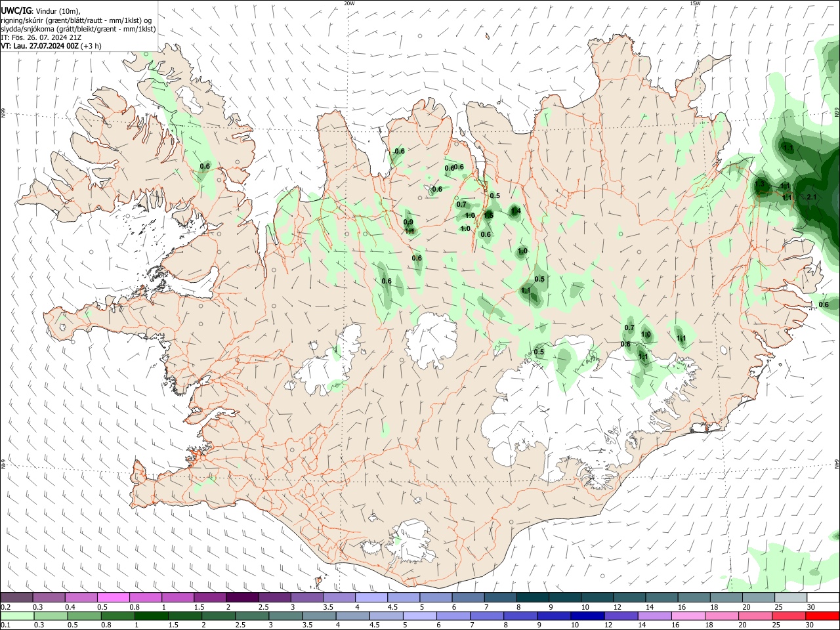Pick lower-row light blue swatch between 5 and 6
Screen dimensions: 840x630
click(x=420, y=616)
